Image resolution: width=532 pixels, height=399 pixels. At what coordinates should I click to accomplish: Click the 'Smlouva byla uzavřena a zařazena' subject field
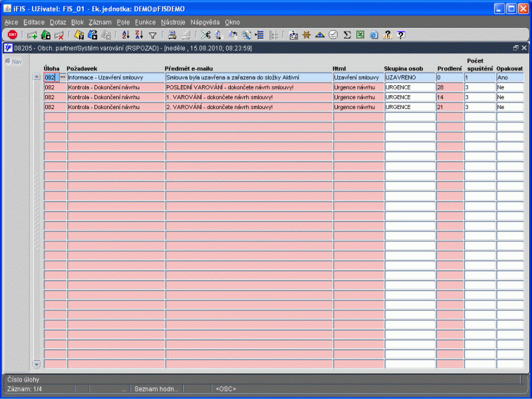point(249,77)
